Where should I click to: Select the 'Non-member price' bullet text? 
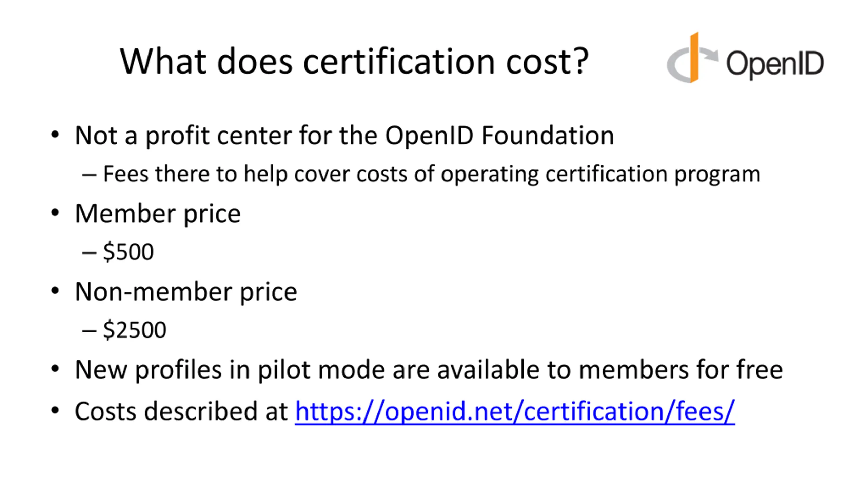[186, 292]
